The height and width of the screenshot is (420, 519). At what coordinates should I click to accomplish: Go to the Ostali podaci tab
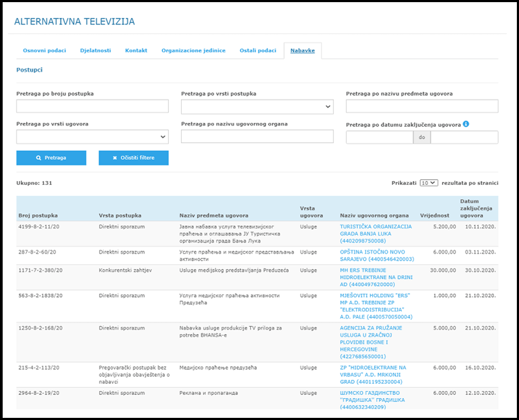tap(258, 51)
